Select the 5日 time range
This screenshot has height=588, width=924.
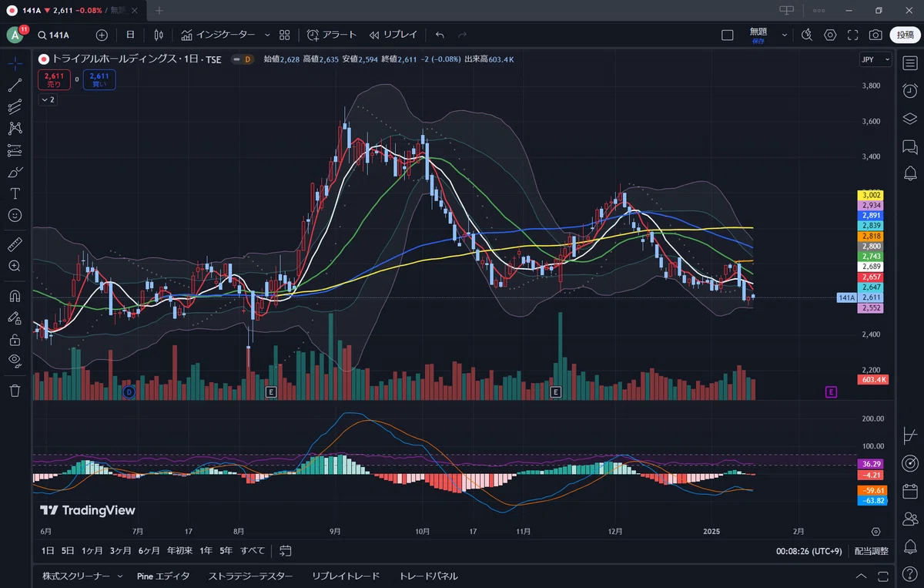pos(68,551)
